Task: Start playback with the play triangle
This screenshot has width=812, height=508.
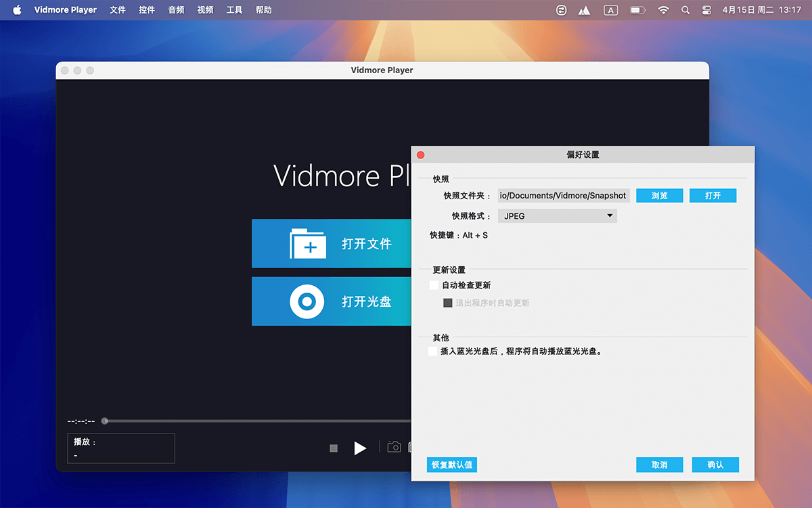Action: [360, 448]
